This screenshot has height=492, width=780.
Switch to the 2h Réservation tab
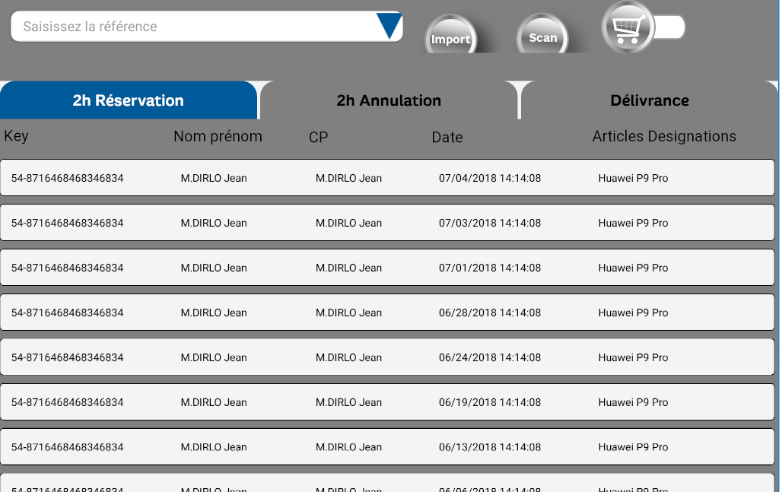click(128, 100)
